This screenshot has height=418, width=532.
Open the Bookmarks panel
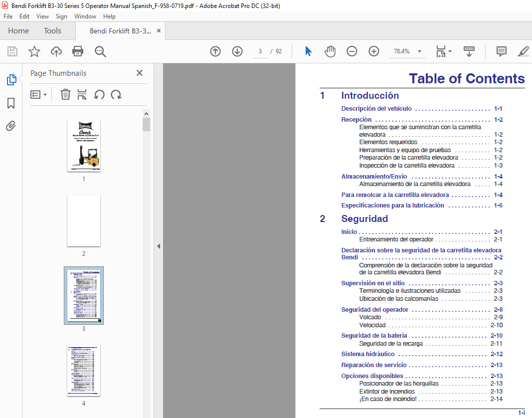coord(11,103)
